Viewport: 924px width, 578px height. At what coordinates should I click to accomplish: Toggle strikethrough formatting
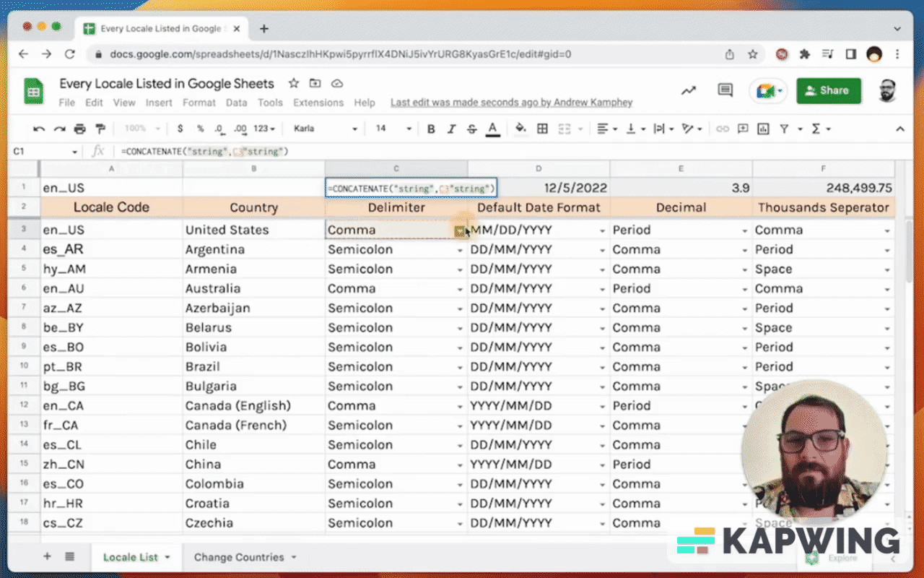coord(472,129)
